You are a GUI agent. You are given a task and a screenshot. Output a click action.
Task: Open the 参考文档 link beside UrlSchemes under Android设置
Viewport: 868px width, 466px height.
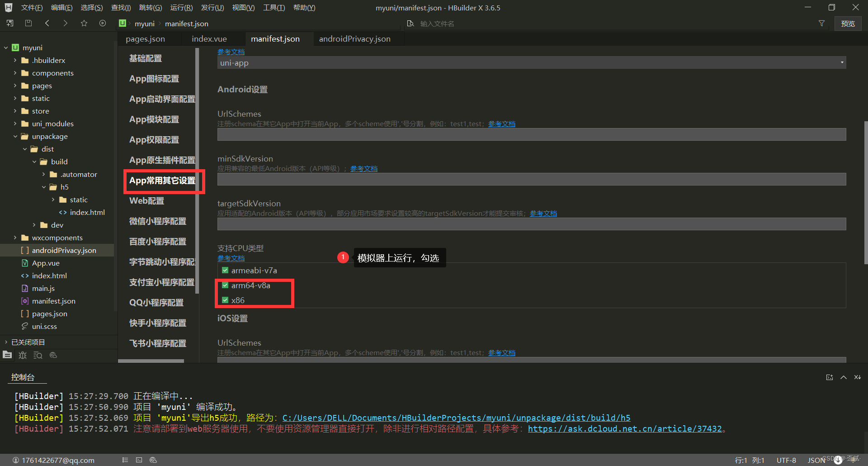pyautogui.click(x=502, y=124)
